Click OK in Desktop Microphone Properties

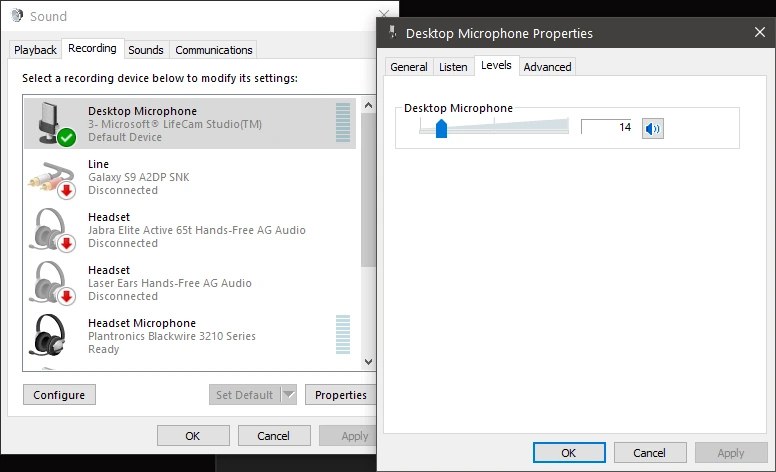coord(569,453)
